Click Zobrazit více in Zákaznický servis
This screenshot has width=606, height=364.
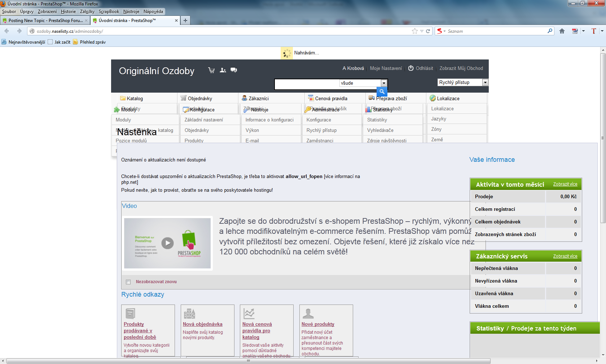pos(565,256)
